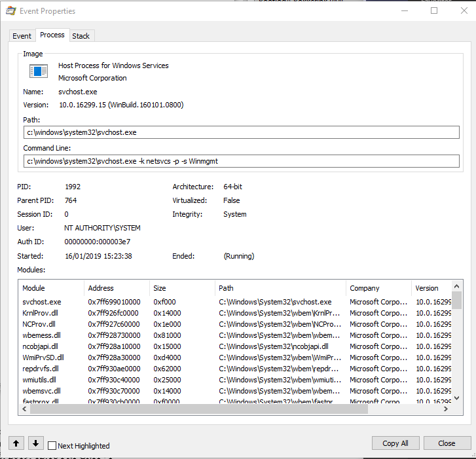476x459 pixels.
Task: Close the Event Properties window with X
Action: coord(464,11)
